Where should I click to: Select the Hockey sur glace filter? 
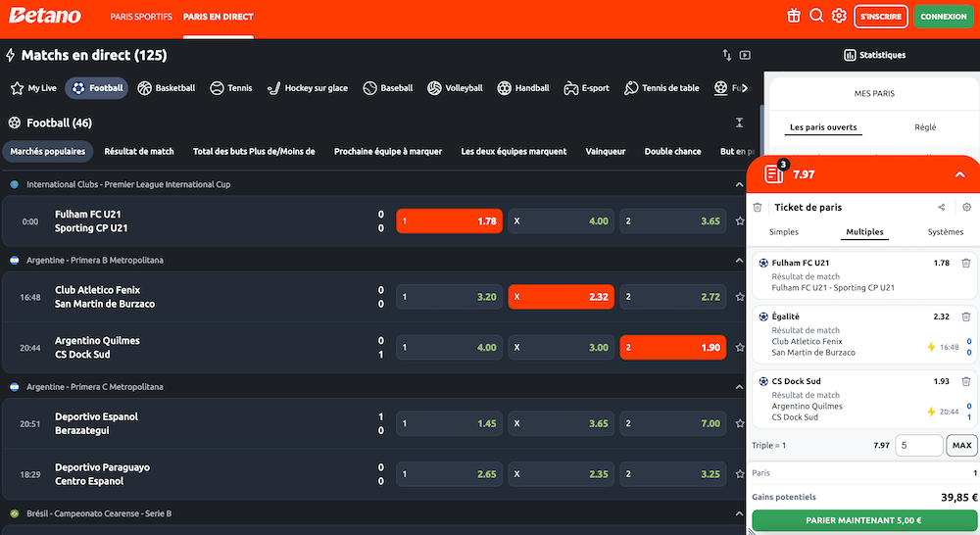[x=308, y=88]
